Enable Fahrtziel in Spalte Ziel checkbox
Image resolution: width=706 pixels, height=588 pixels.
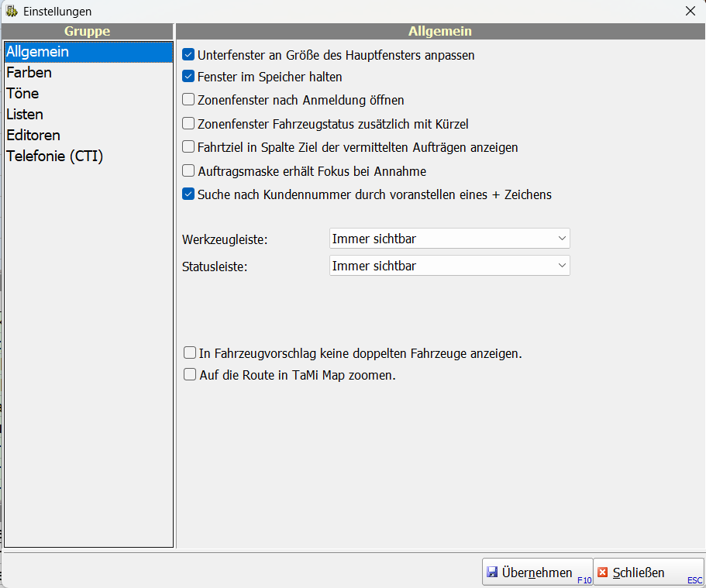[x=188, y=146]
